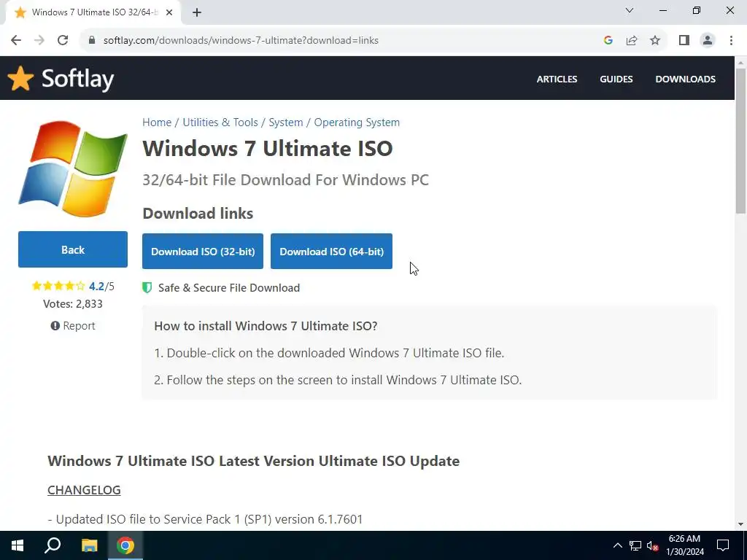The width and height of the screenshot is (747, 560).
Task: Click the Votes: 2,833 text
Action: pyautogui.click(x=73, y=304)
